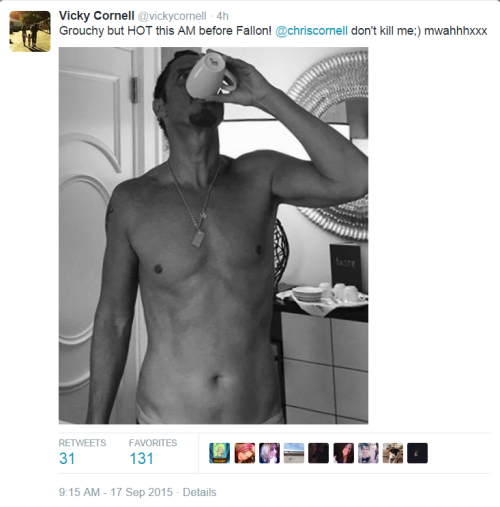The width and height of the screenshot is (500, 507).
Task: View the list of 31 retweets
Action: [67, 458]
